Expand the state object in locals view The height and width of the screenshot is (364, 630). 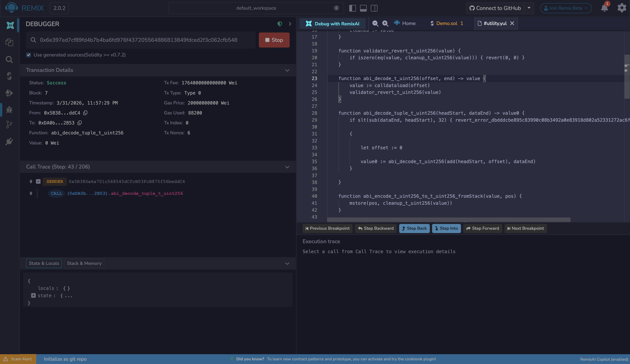click(33, 296)
